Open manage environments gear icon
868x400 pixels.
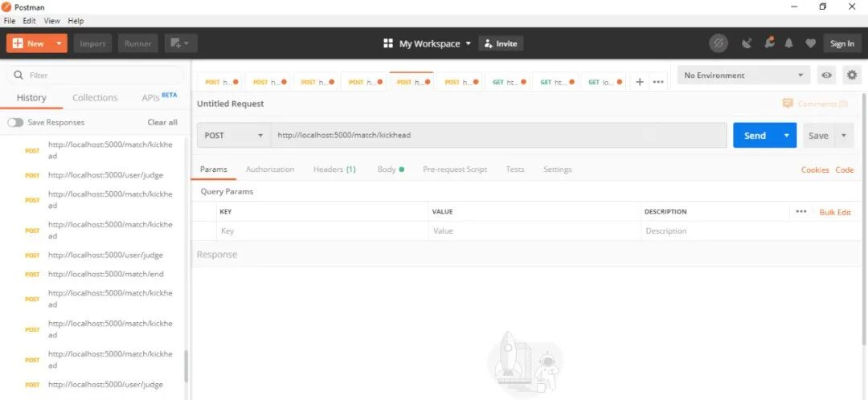tap(852, 75)
